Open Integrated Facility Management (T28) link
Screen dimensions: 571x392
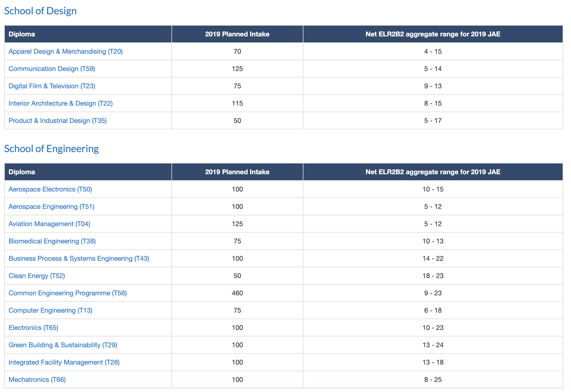(x=64, y=362)
